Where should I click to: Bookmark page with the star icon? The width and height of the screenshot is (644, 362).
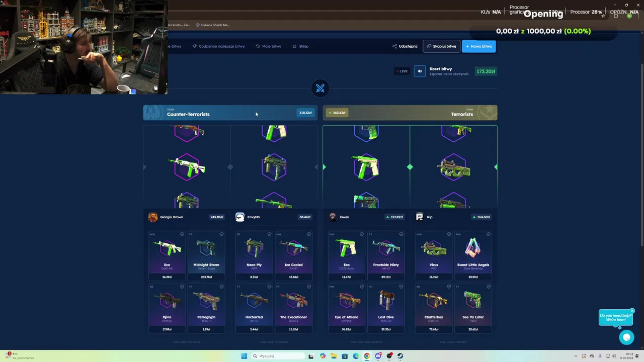pyautogui.click(x=603, y=16)
